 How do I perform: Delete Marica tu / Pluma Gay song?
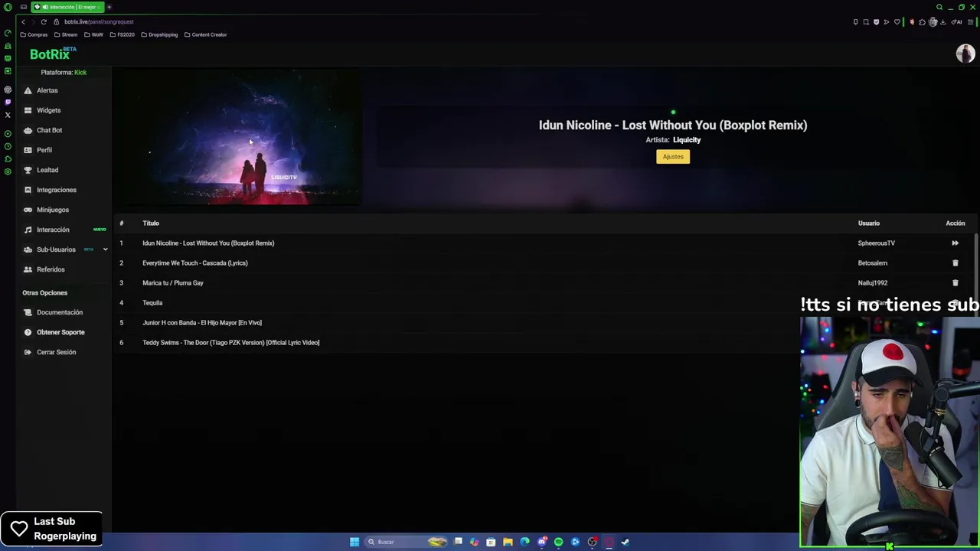[x=955, y=283]
